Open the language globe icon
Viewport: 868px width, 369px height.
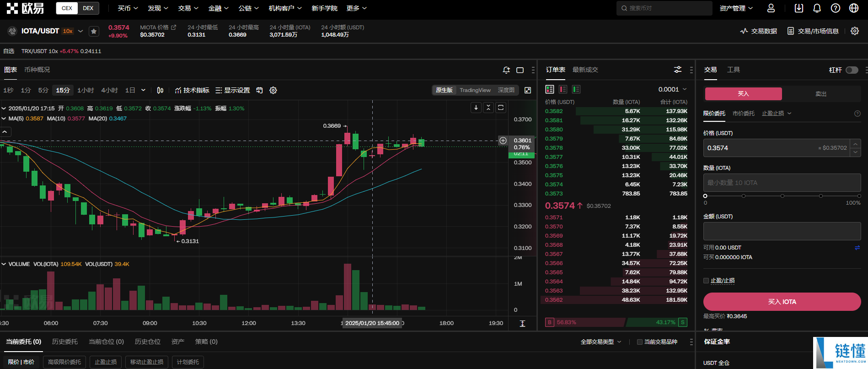tap(854, 8)
